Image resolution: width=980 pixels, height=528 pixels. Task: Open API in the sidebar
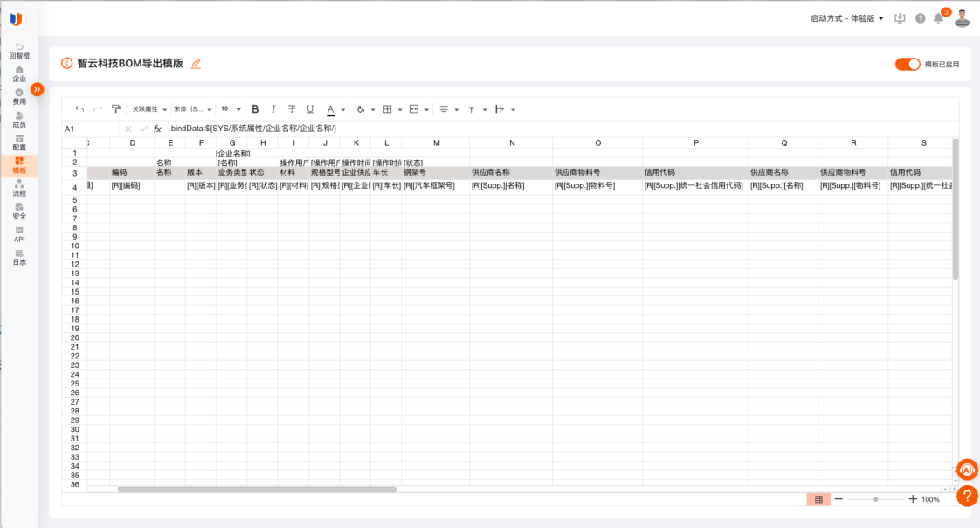[x=19, y=234]
